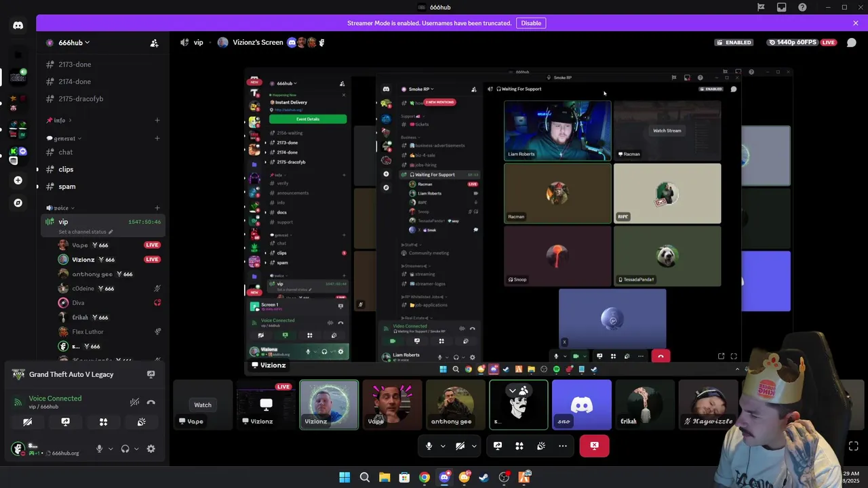The image size is (868, 488).
Task: Toggle deafen headphones in user panel
Action: (x=125, y=449)
